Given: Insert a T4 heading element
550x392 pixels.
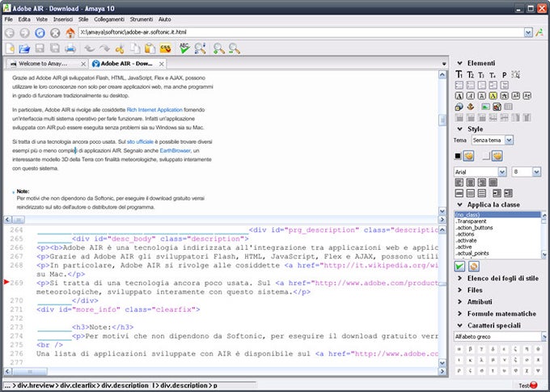Looking at the screenshot, I should [x=493, y=74].
